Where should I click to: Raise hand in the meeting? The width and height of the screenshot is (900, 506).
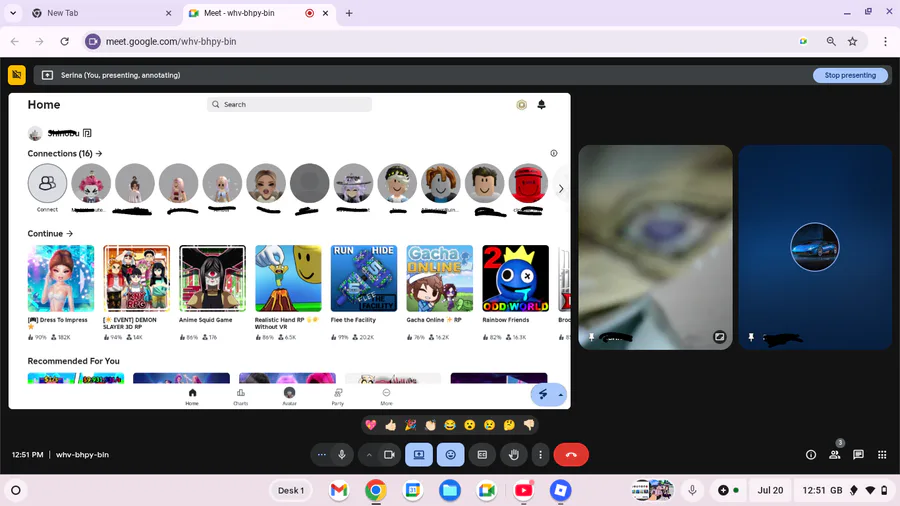coord(514,455)
